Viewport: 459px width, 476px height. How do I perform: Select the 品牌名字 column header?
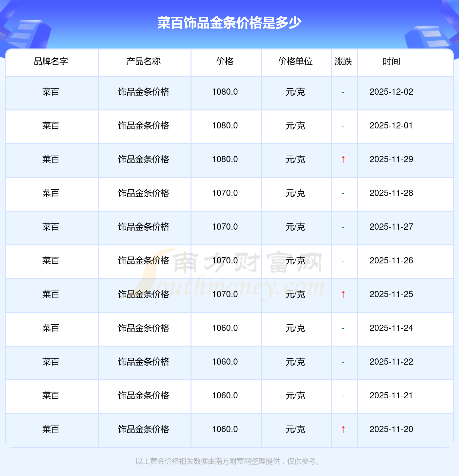tap(51, 61)
